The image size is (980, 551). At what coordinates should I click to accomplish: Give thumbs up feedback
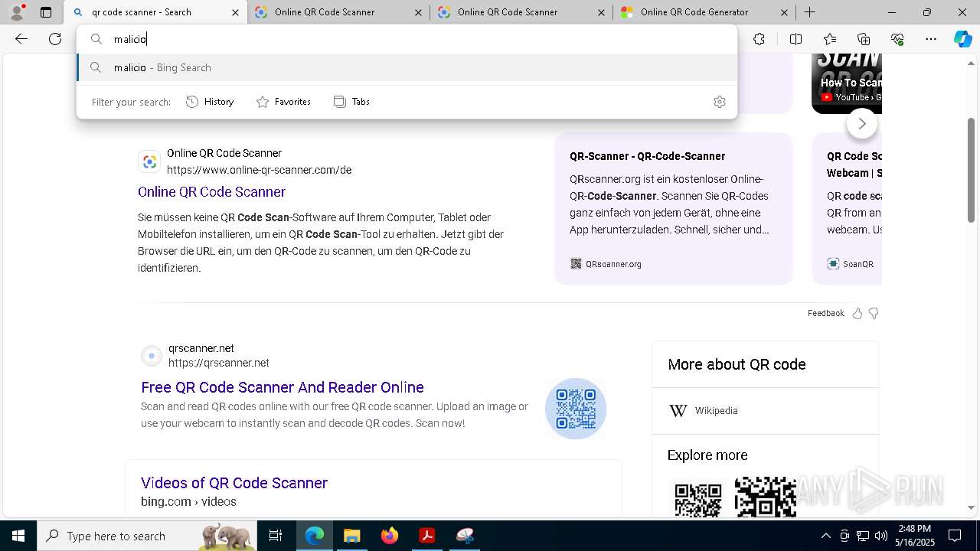tap(857, 313)
